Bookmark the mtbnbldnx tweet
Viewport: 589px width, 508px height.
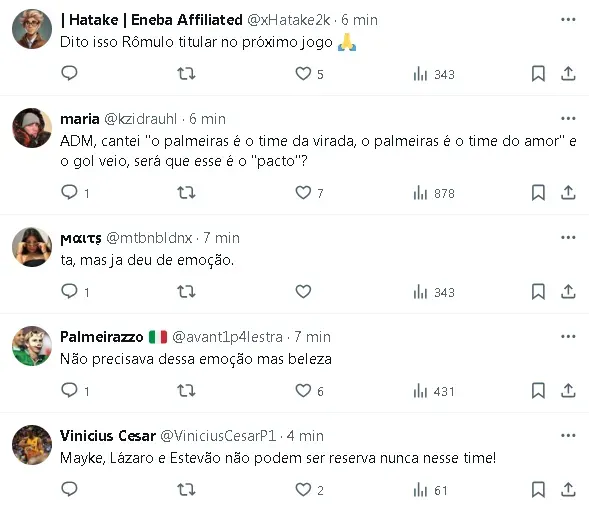click(x=538, y=292)
